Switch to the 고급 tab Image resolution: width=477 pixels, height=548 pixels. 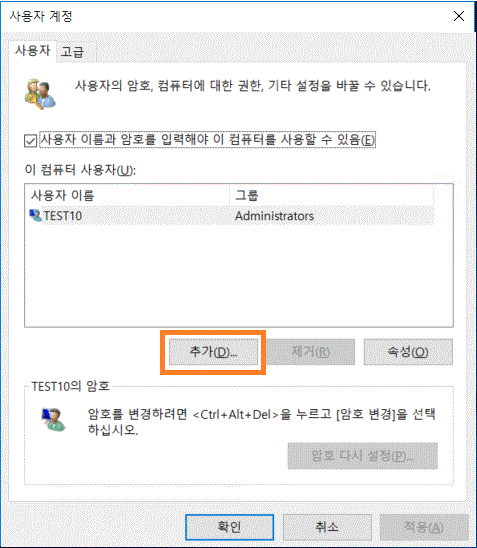(x=72, y=52)
